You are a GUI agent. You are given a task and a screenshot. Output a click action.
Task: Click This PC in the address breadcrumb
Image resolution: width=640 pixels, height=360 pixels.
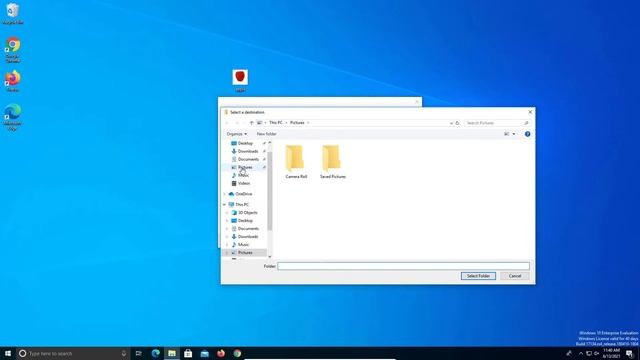(x=276, y=123)
